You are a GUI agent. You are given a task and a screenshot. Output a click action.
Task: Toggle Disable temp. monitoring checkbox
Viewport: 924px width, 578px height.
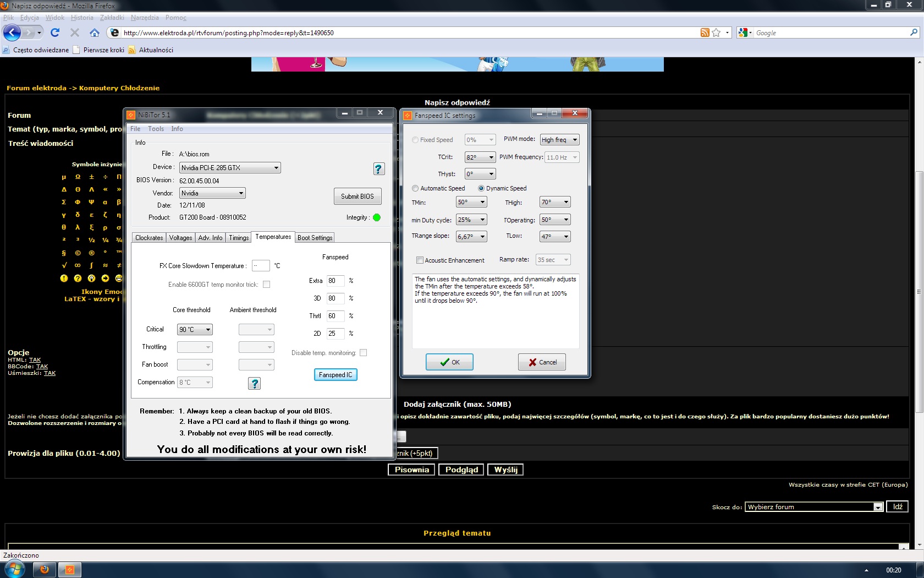(363, 353)
